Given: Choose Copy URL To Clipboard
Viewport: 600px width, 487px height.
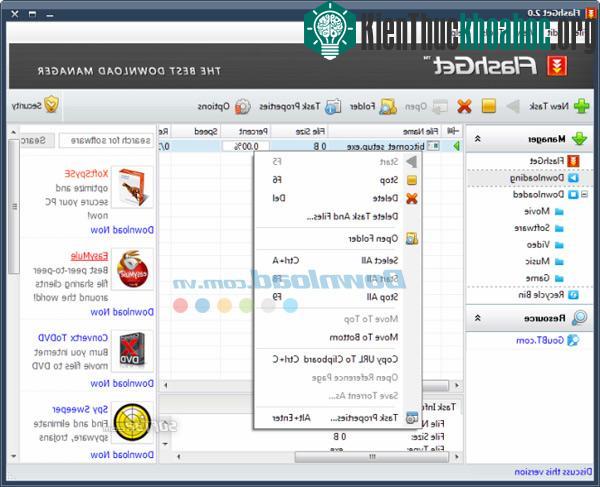Looking at the screenshot, I should (x=337, y=359).
